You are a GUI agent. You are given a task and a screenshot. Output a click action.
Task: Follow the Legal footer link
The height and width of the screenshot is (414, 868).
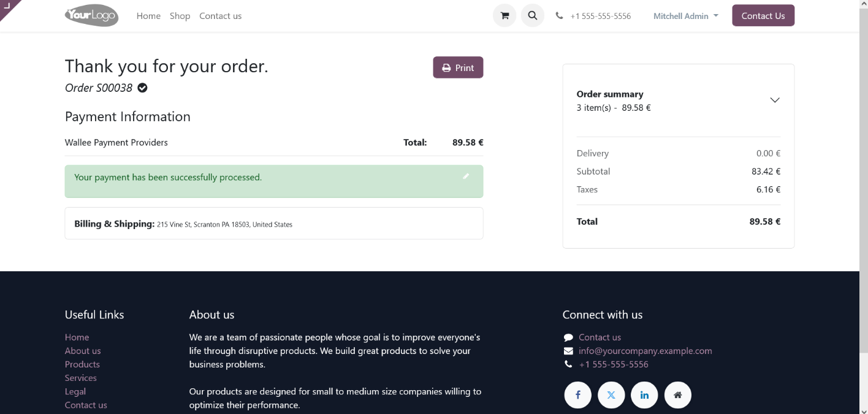tap(75, 391)
